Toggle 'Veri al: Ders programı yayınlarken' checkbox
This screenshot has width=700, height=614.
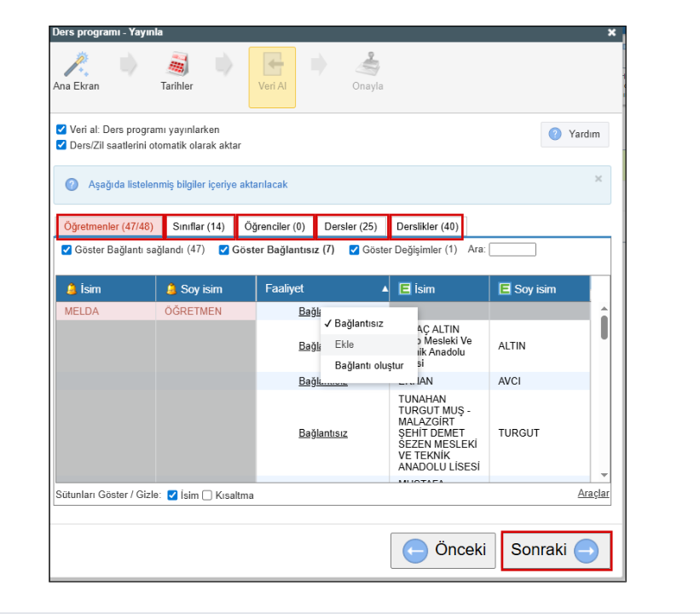pyautogui.click(x=61, y=130)
